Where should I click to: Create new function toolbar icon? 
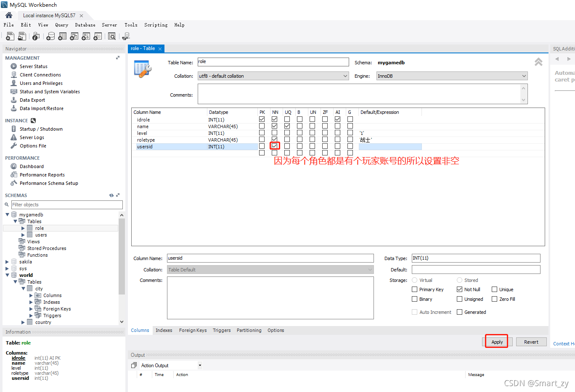tap(98, 37)
